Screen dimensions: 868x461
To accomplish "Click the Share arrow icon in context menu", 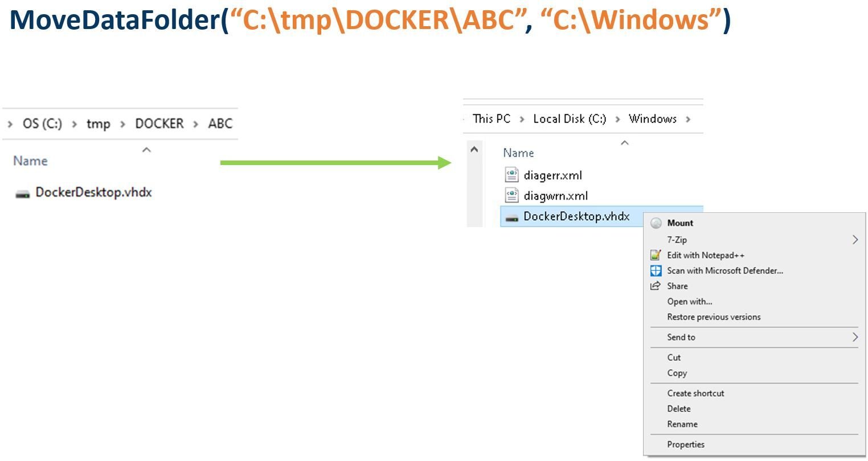I will tap(656, 286).
